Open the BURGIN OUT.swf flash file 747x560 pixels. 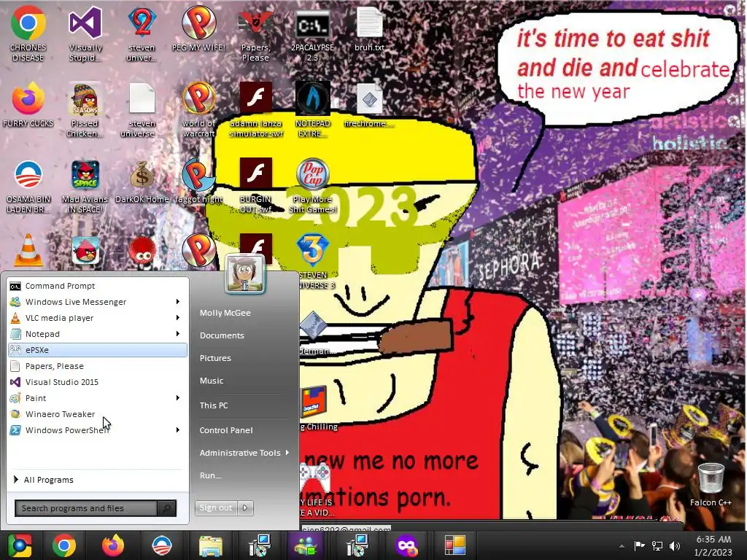[x=255, y=186]
